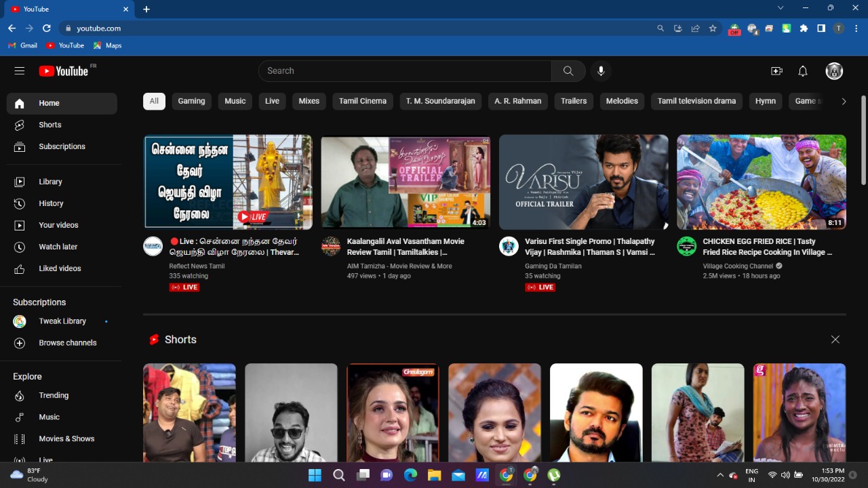Select the Mixes filter chip
868x488 pixels.
tap(309, 101)
